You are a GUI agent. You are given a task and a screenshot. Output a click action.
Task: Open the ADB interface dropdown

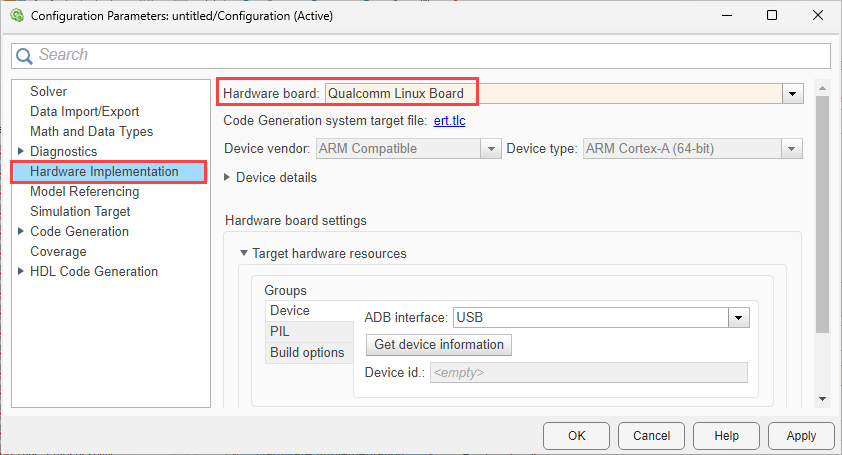pyautogui.click(x=738, y=318)
